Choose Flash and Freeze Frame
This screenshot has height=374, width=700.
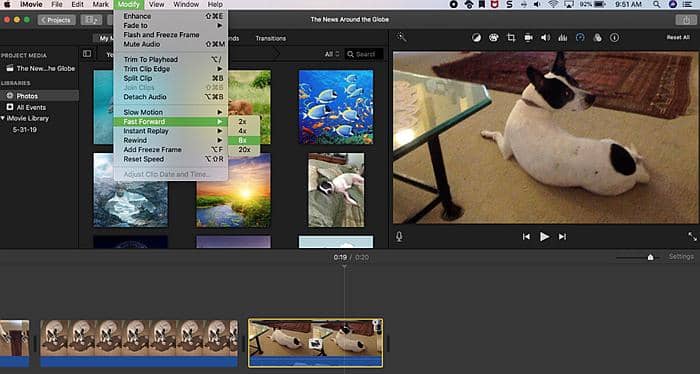(171, 35)
